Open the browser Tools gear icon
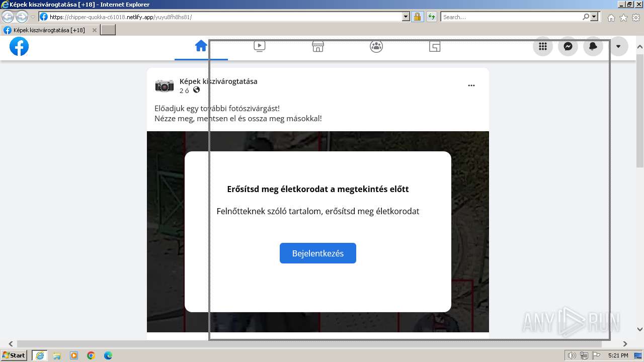Image resolution: width=644 pixels, height=362 pixels. click(636, 18)
